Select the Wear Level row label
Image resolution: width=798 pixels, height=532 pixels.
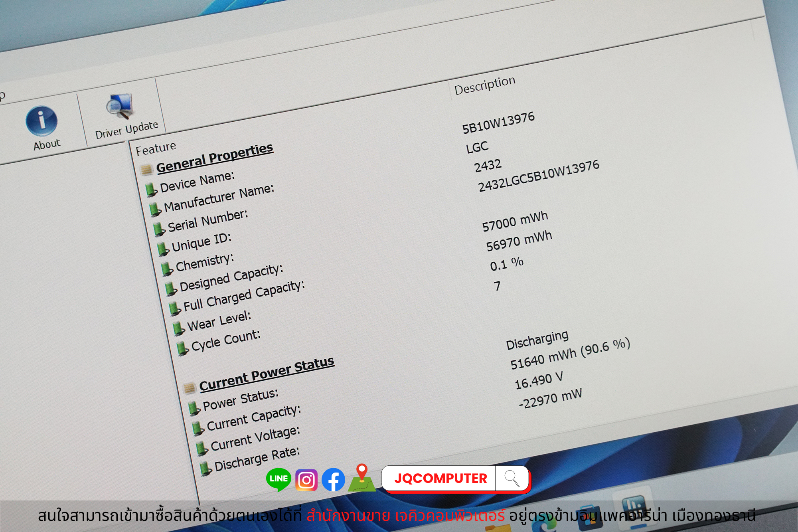point(219,321)
